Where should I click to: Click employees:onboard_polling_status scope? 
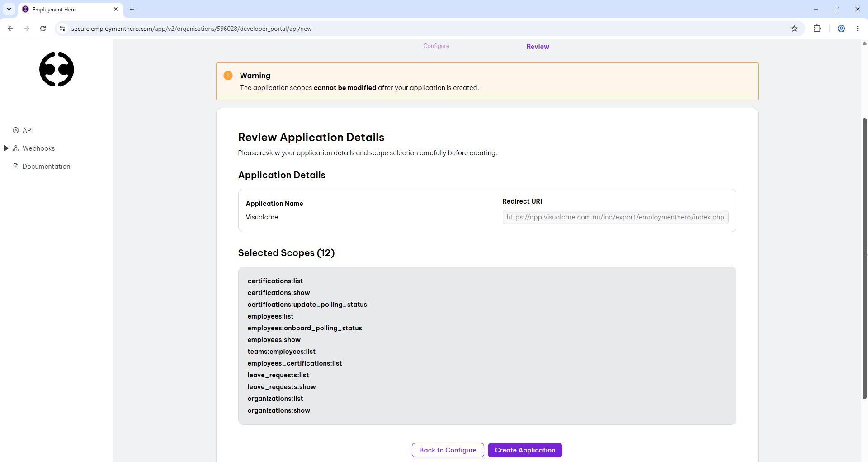point(305,328)
